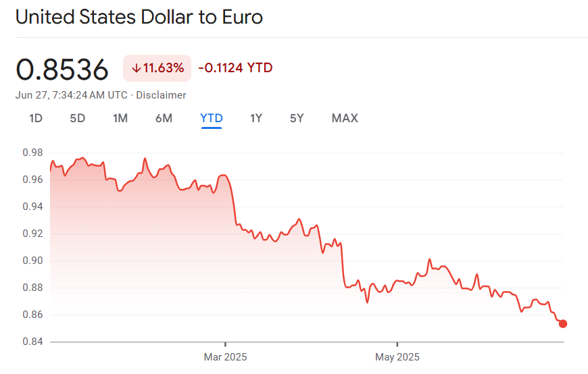Click the Mar 2025 axis marker
Screen dimensions: 588x374
coord(225,357)
